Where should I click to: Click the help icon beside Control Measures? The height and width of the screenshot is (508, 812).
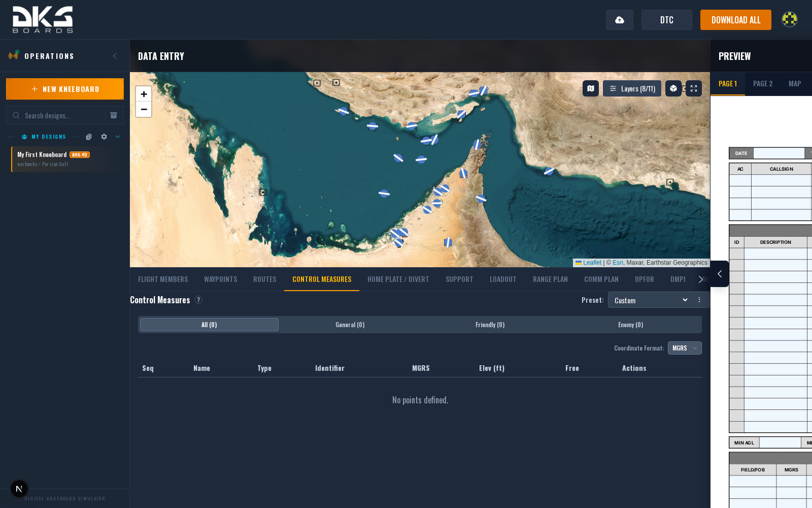pyautogui.click(x=198, y=300)
